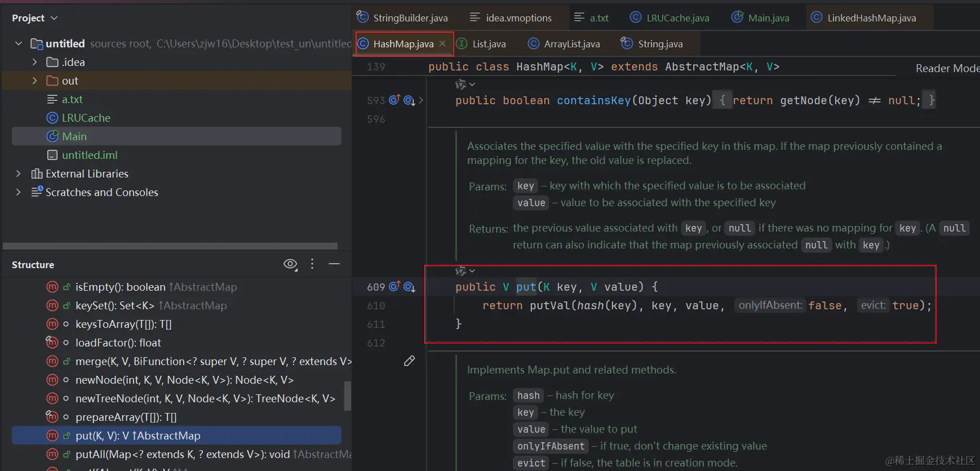
Task: Click the override gutter icon on line 609
Action: pyautogui.click(x=394, y=286)
